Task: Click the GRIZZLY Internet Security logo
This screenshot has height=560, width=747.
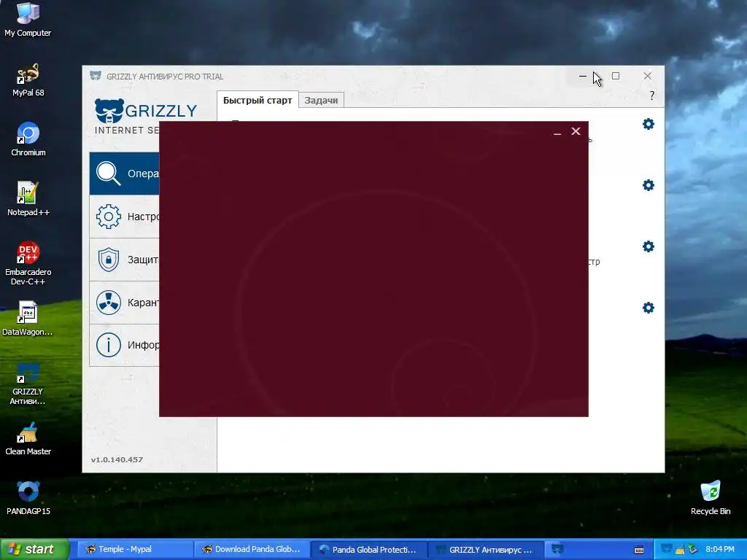Action: click(145, 117)
